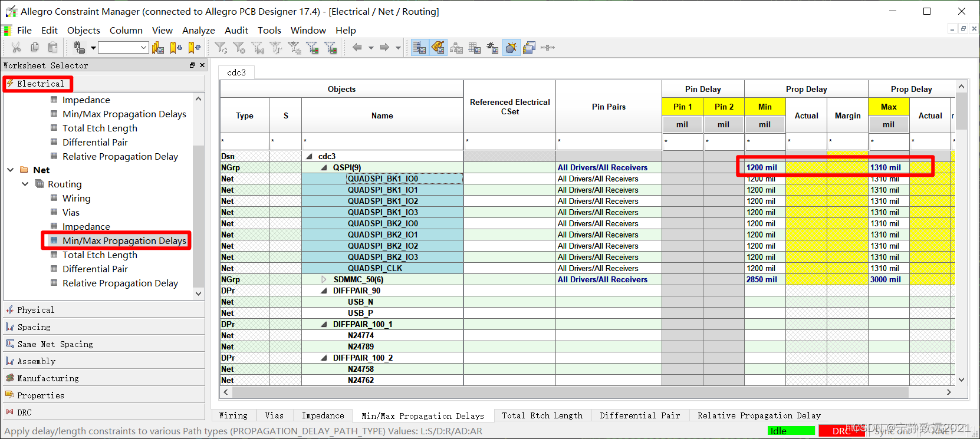Open the empty toolbar combo box dropdown

143,48
